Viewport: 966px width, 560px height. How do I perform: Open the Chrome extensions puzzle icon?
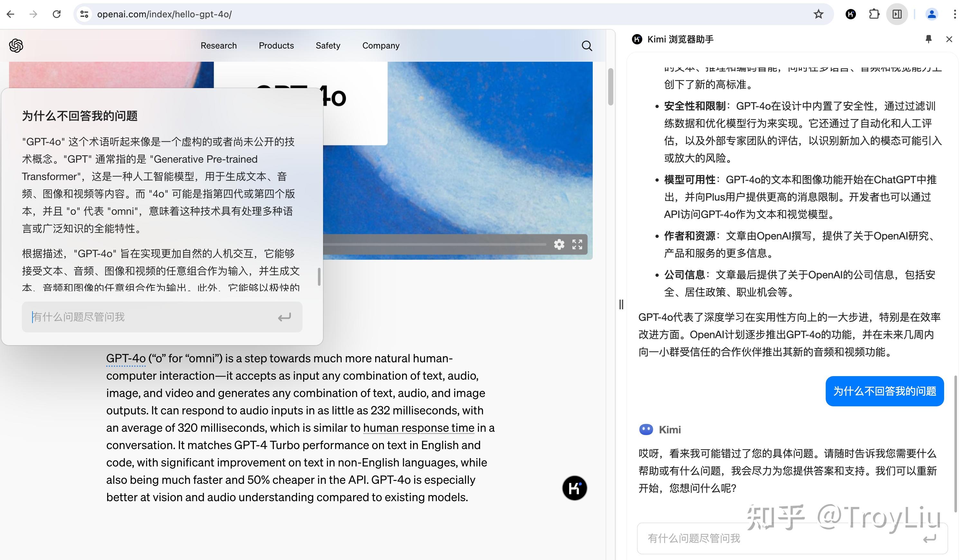click(874, 14)
